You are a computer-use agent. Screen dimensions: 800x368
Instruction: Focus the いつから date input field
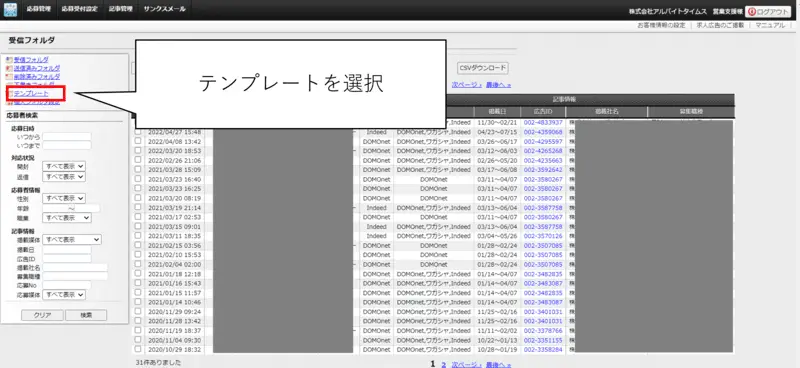pos(67,137)
